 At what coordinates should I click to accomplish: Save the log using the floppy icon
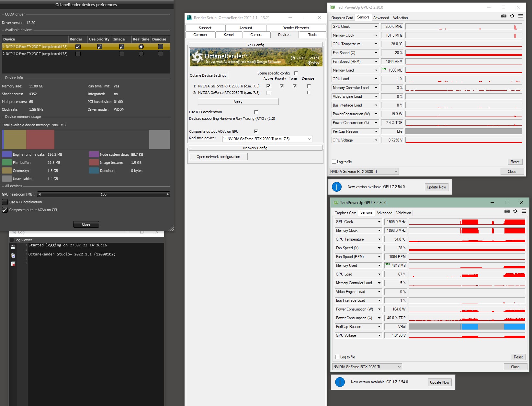pyautogui.click(x=13, y=247)
